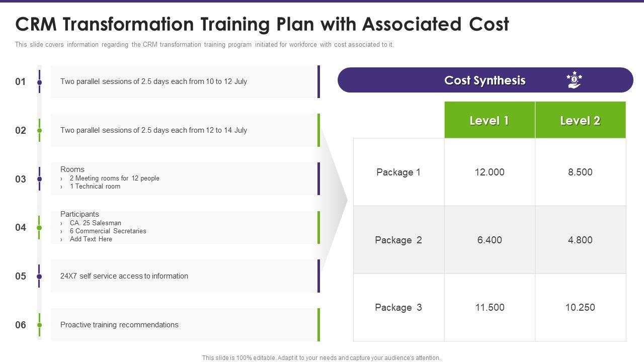The width and height of the screenshot is (644, 362).
Task: Select the 12 to 14 July sessions box
Action: coord(184,130)
